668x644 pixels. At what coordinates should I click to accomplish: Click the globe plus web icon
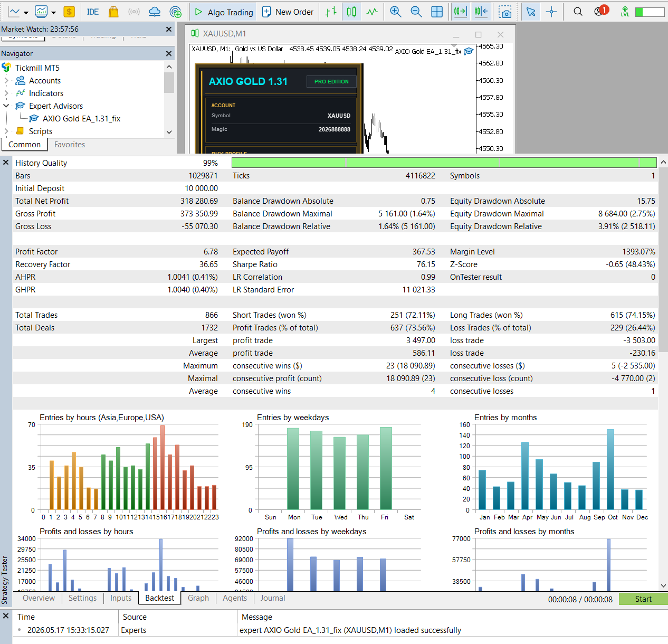pos(176,12)
